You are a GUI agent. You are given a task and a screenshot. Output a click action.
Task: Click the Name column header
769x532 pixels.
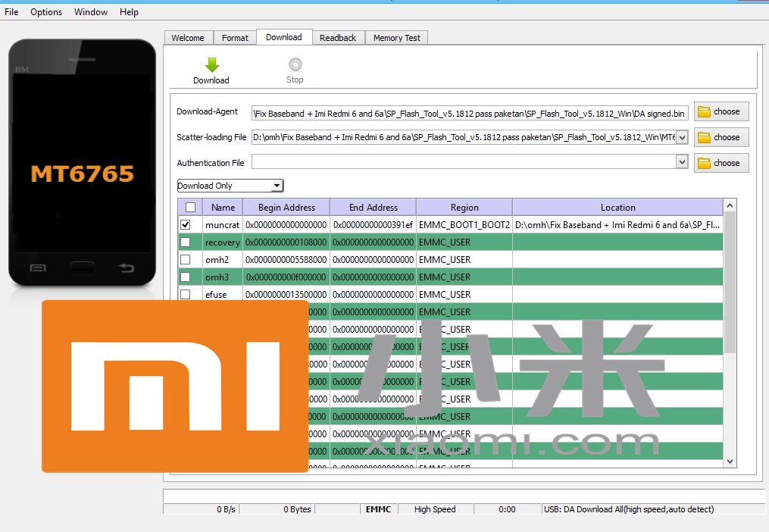224,207
